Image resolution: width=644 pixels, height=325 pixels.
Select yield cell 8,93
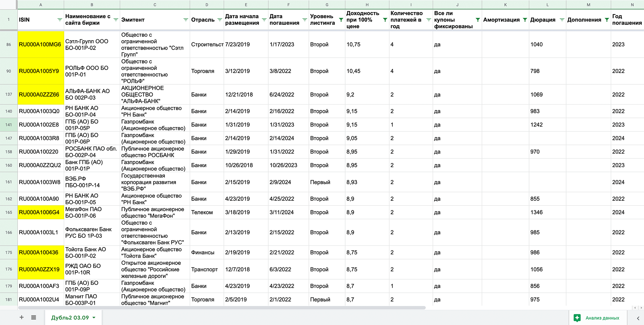tap(367, 182)
